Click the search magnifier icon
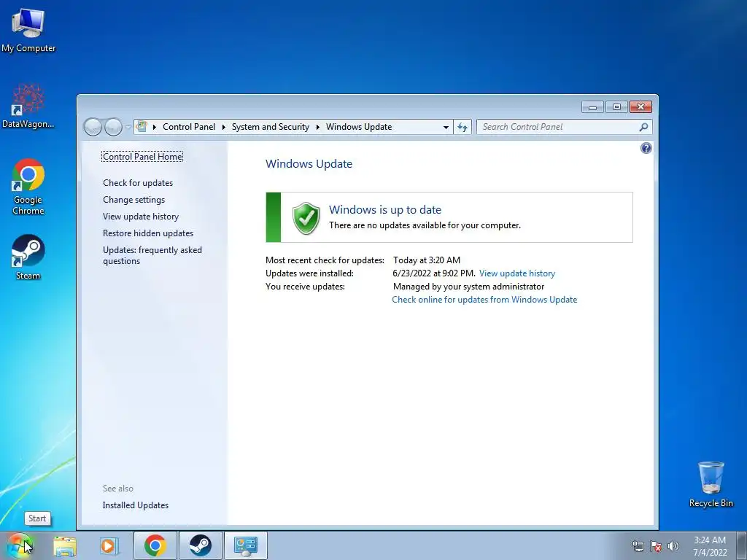 (643, 127)
